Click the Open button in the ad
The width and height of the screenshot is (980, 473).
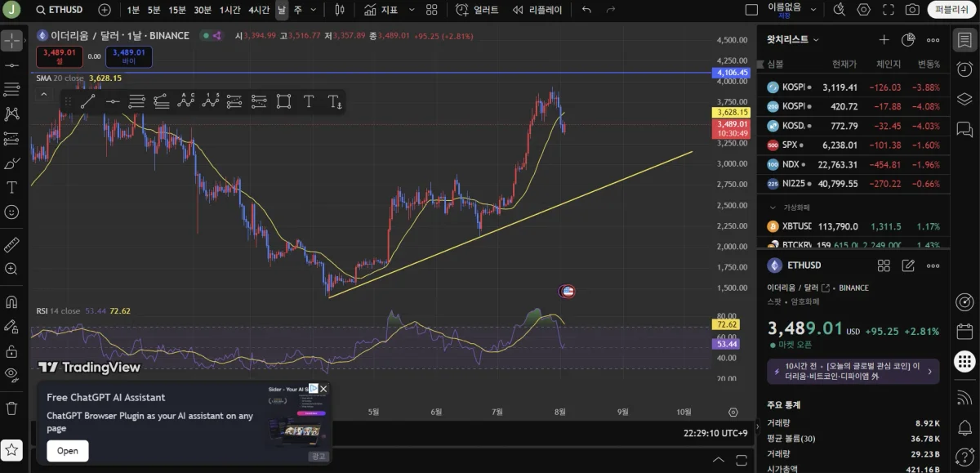68,451
